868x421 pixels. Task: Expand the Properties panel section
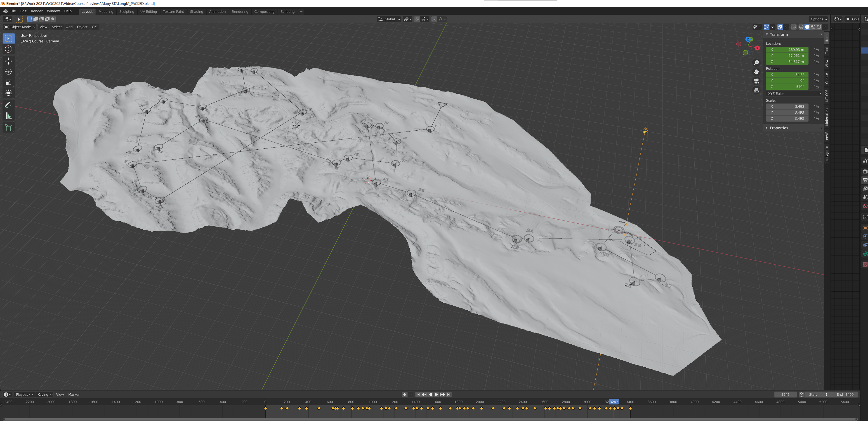click(x=778, y=128)
